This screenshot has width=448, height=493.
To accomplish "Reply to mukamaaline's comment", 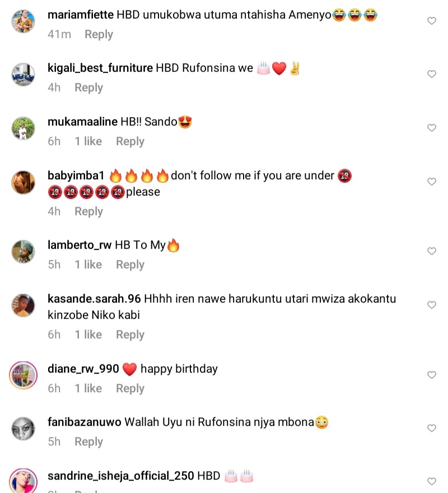I will tap(130, 142).
